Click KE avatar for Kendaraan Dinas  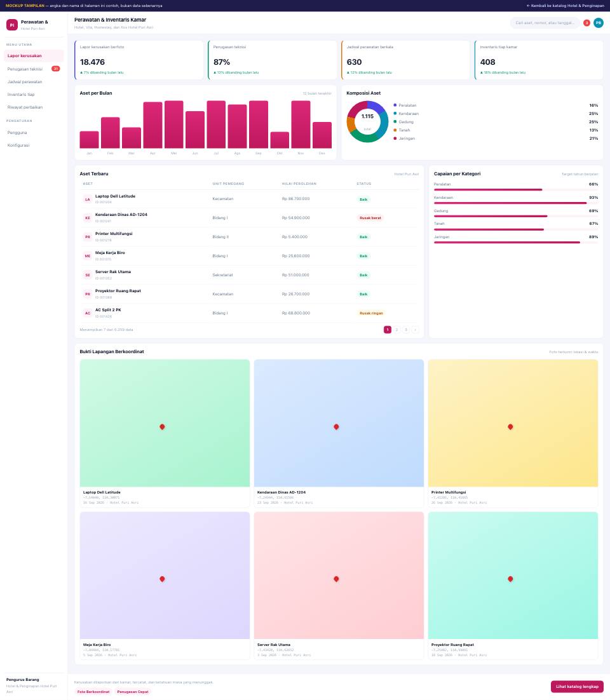(x=88, y=218)
